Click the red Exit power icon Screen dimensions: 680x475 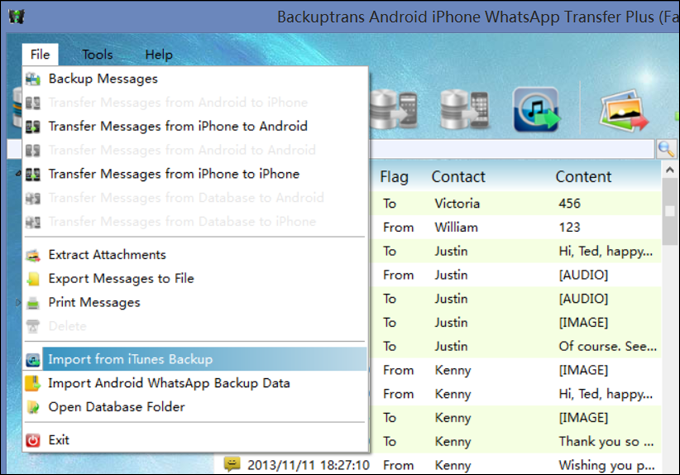33,440
